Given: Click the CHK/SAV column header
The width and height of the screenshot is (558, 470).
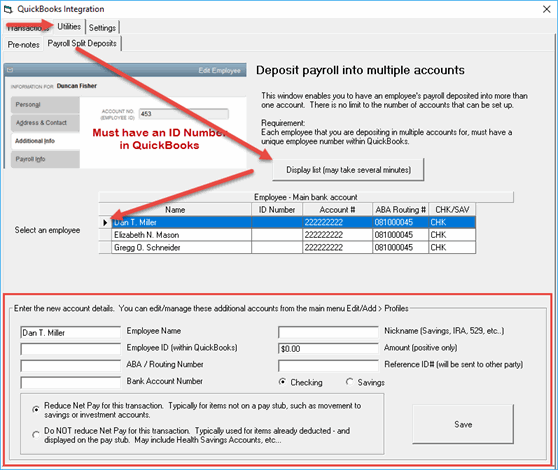Looking at the screenshot, I should 452,210.
